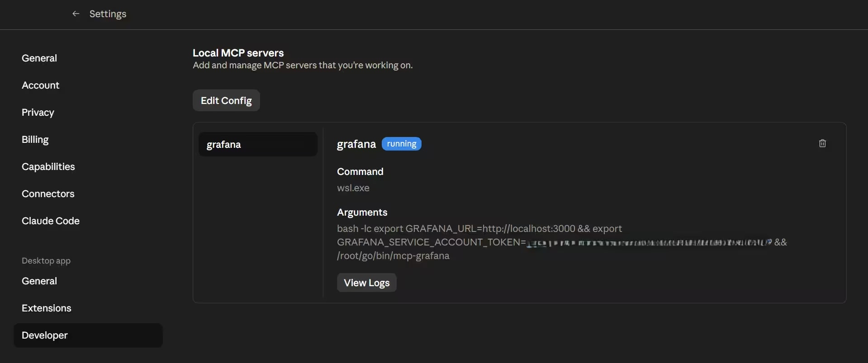Open Privacy settings
Viewport: 868px width, 363px height.
click(x=38, y=113)
